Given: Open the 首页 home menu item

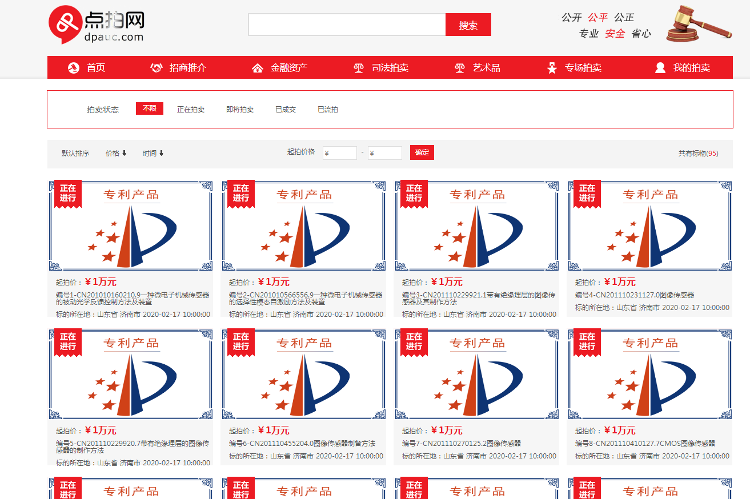Looking at the screenshot, I should [x=96, y=68].
